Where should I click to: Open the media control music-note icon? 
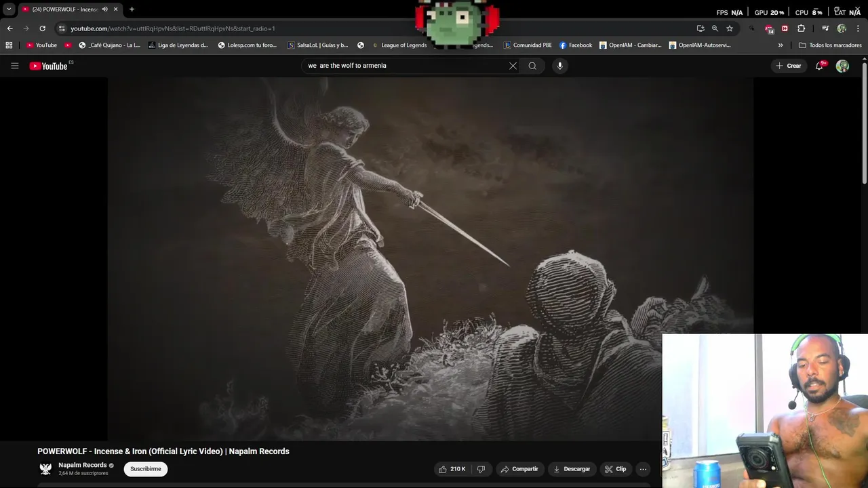coord(825,28)
